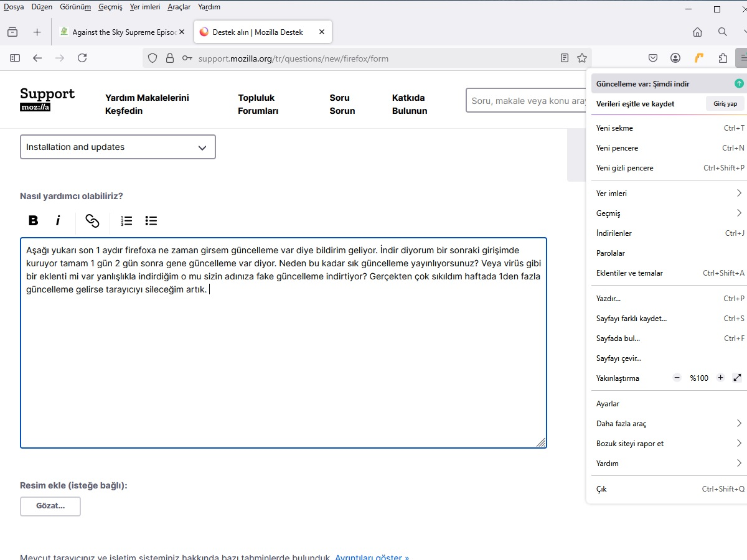Image resolution: width=747 pixels, height=560 pixels.
Task: Open the Düzen menu
Action: pyautogui.click(x=42, y=7)
